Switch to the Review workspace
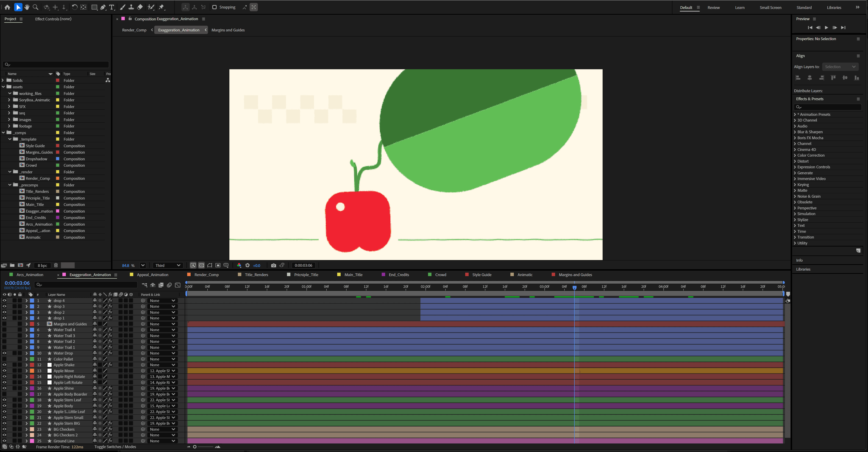The height and width of the screenshot is (452, 868). pos(713,7)
